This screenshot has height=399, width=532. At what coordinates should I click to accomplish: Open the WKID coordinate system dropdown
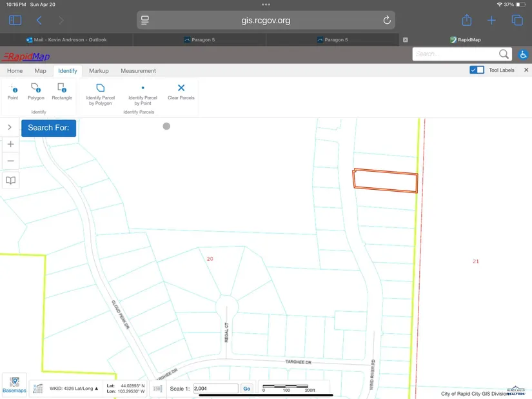click(x=74, y=389)
